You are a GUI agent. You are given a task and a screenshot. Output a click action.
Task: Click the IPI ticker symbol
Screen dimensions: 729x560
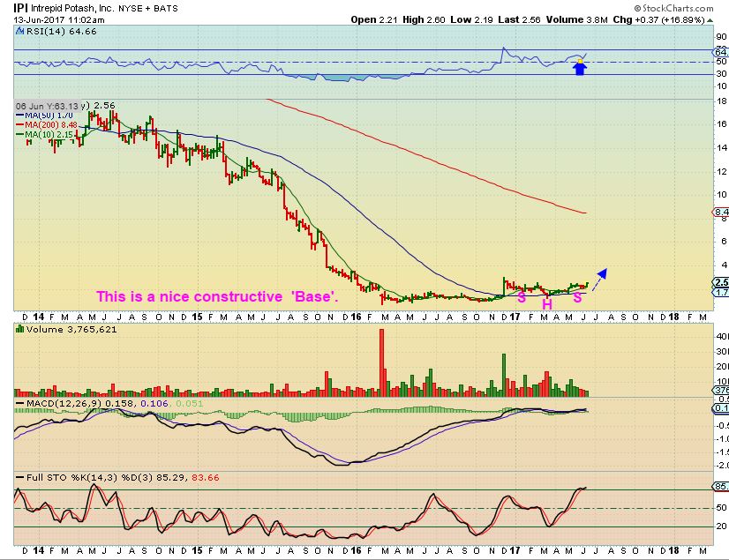[x=20, y=8]
